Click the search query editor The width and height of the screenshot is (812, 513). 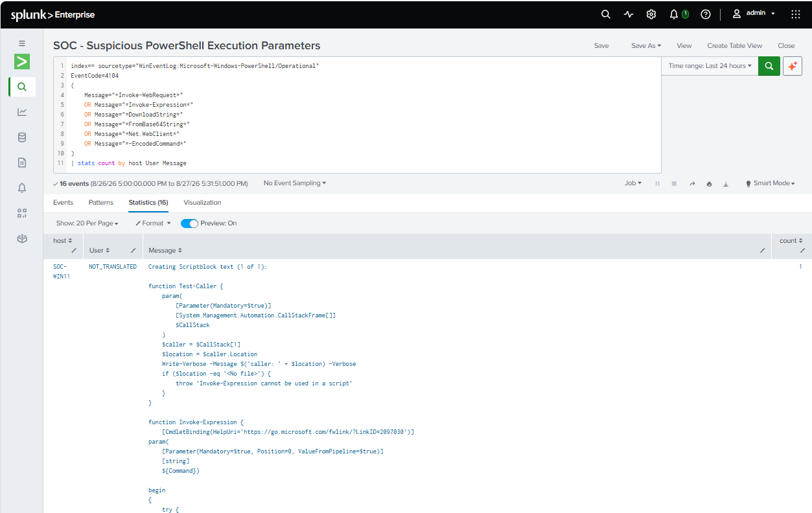[x=357, y=115]
